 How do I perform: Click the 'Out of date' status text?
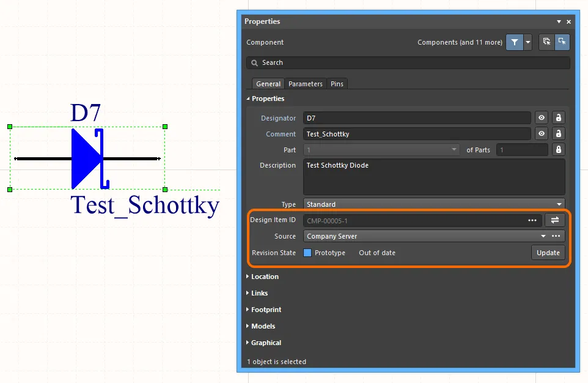pyautogui.click(x=377, y=253)
